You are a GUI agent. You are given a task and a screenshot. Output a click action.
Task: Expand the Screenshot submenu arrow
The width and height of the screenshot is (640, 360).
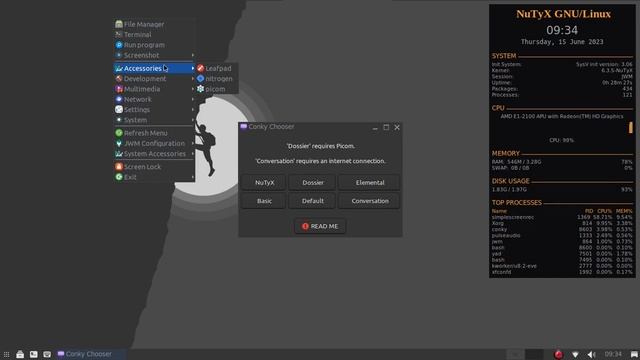tap(193, 55)
